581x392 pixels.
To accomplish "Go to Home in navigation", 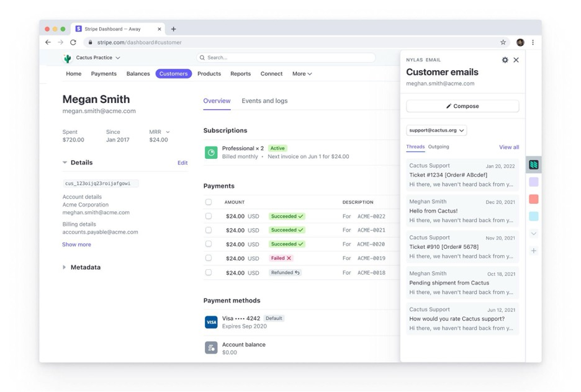I will click(x=74, y=74).
